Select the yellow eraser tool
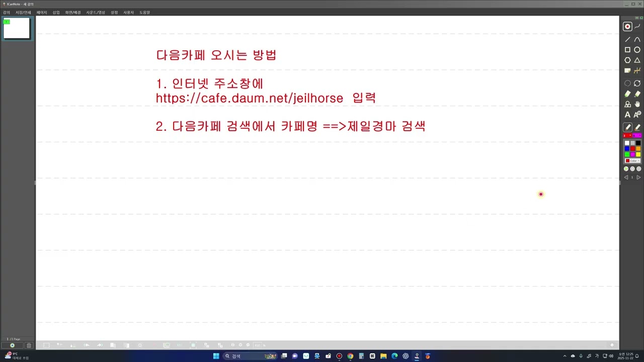644x362 pixels. point(637,94)
